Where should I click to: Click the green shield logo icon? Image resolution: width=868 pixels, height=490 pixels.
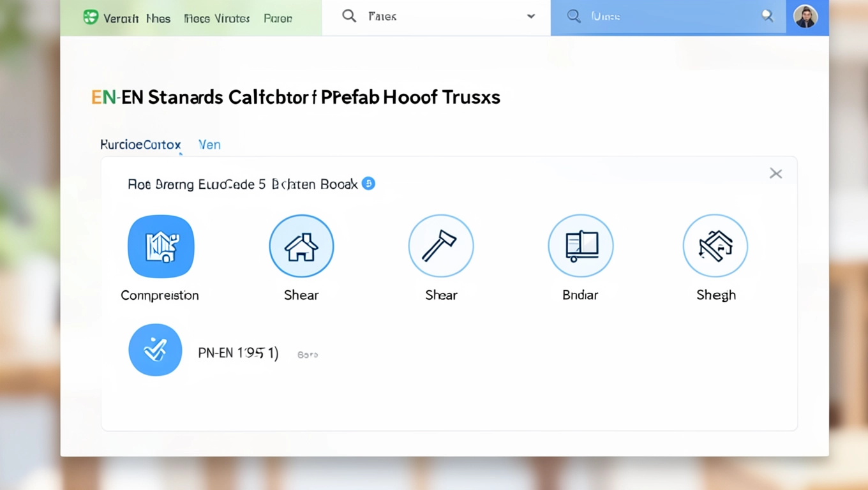pos(91,17)
